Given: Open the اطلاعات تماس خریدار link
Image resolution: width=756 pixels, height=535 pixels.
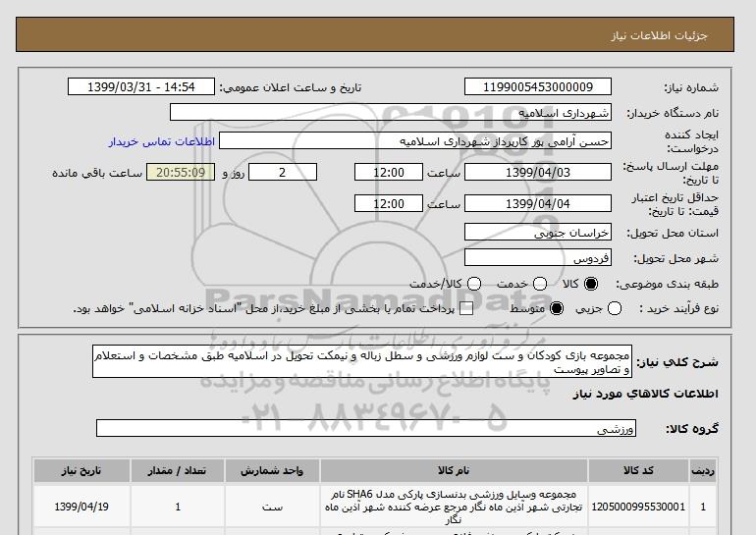Looking at the screenshot, I should (x=162, y=141).
